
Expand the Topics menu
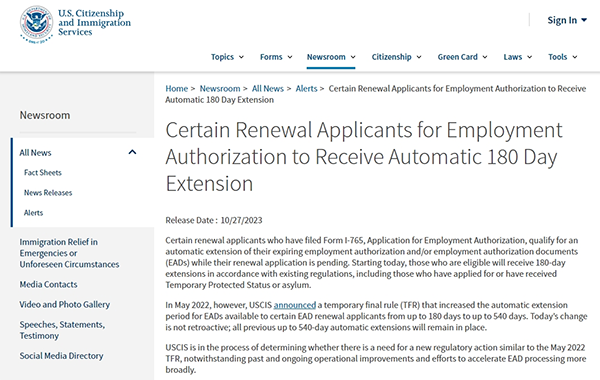tap(227, 57)
